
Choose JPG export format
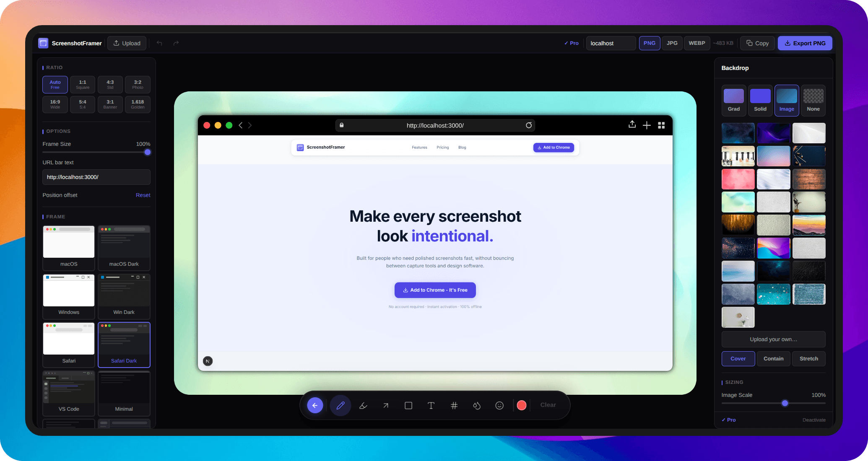click(x=672, y=43)
